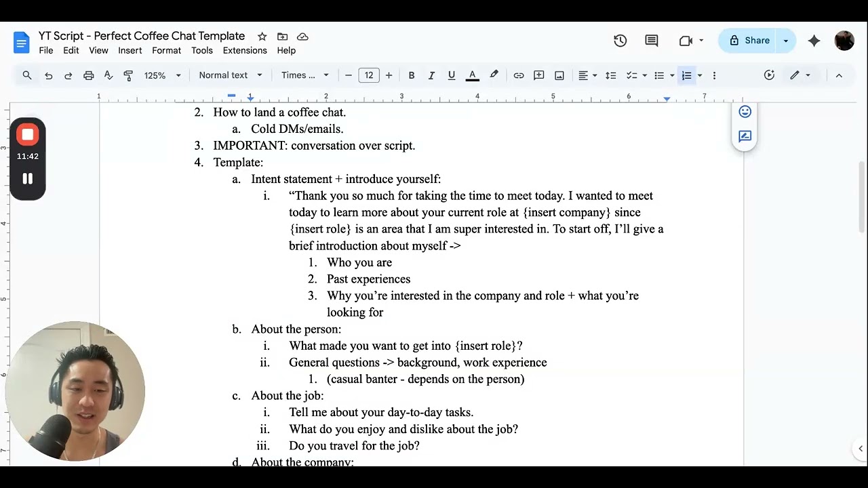Open the text color picker

pos(473,75)
